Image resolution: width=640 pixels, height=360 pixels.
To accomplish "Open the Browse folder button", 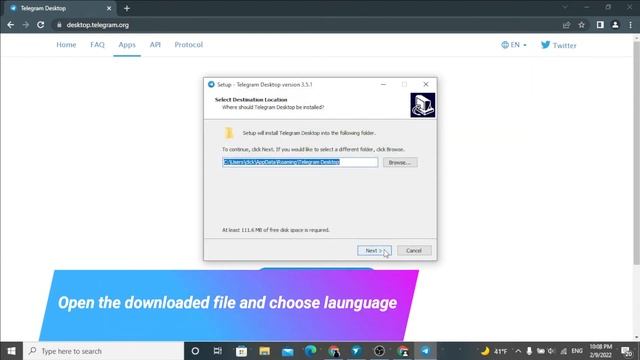I will point(400,162).
